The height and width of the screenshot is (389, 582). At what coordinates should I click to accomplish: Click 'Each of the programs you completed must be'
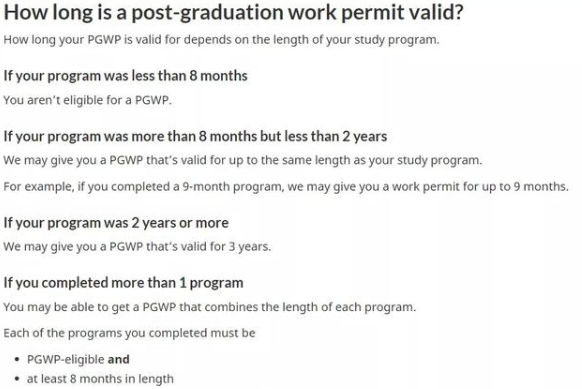point(130,333)
